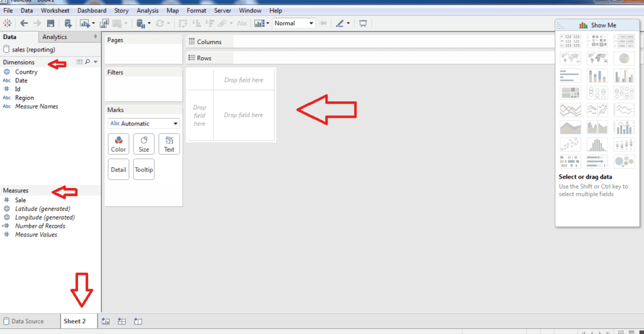This screenshot has height=334, width=644.
Task: Select the Number of Records measure
Action: [40, 226]
